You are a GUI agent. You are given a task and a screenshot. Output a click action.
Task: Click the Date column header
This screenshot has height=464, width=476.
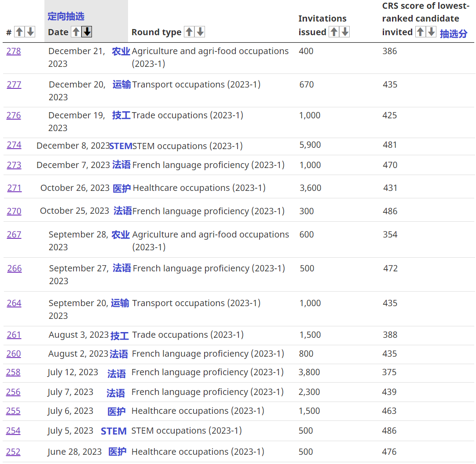58,32
